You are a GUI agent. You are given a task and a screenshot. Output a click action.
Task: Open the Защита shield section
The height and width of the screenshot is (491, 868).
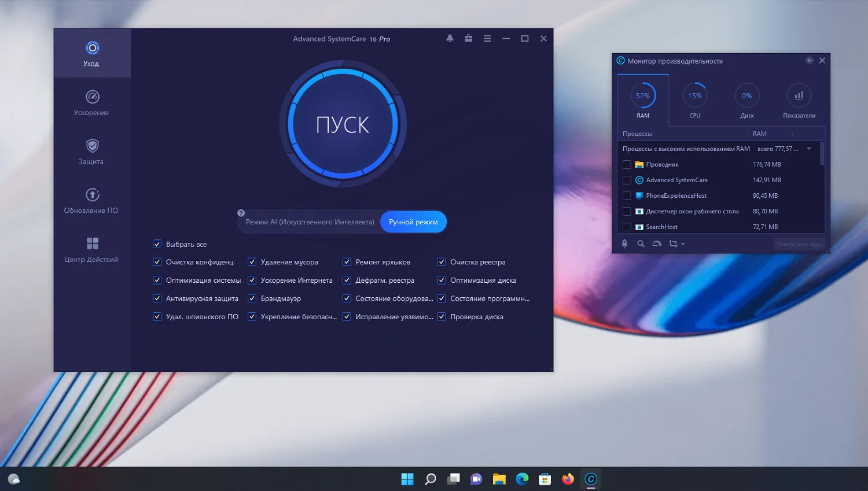click(92, 152)
